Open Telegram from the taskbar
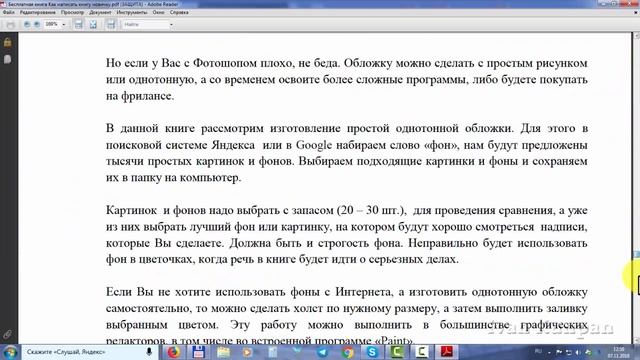This screenshot has height=360, width=640. coord(322,352)
